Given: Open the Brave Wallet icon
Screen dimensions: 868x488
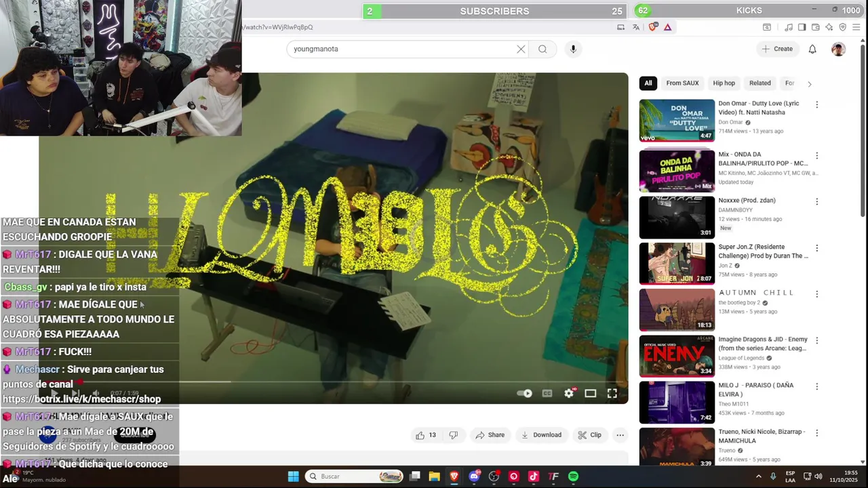Looking at the screenshot, I should coord(815,27).
